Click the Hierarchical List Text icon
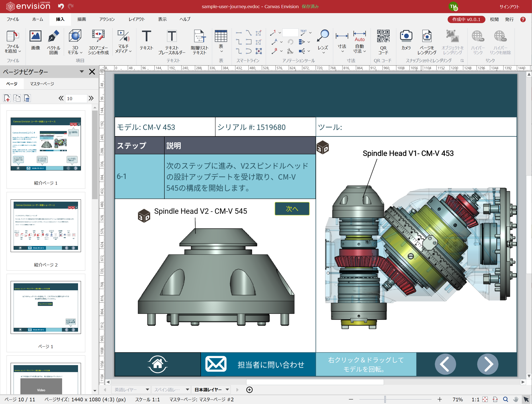The width and height of the screenshot is (532, 404). point(199,37)
